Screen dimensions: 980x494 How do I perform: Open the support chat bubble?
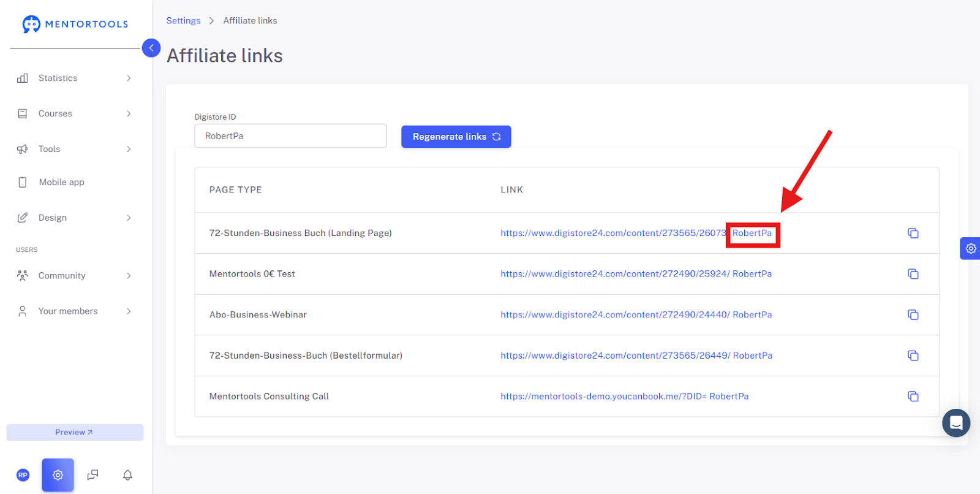pos(956,423)
